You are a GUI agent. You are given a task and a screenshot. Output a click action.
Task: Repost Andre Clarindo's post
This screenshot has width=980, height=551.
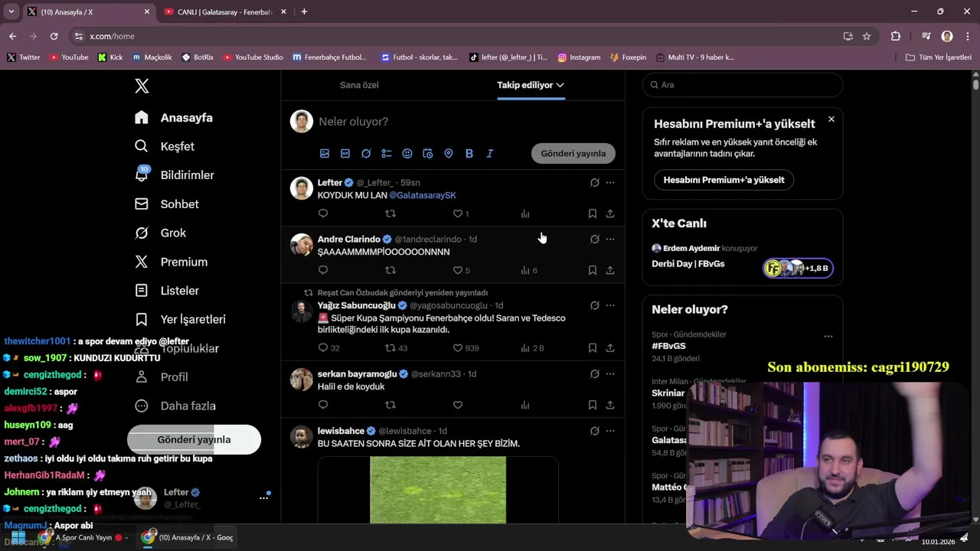tap(390, 270)
